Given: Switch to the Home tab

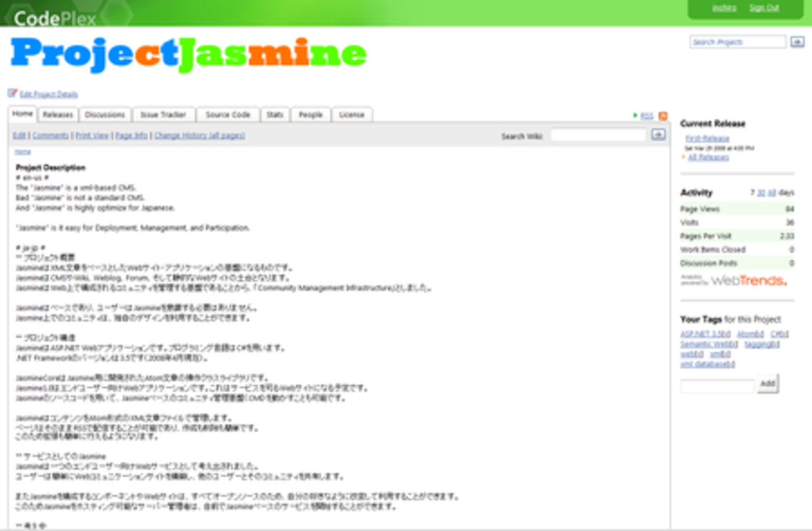Looking at the screenshot, I should pos(23,114).
